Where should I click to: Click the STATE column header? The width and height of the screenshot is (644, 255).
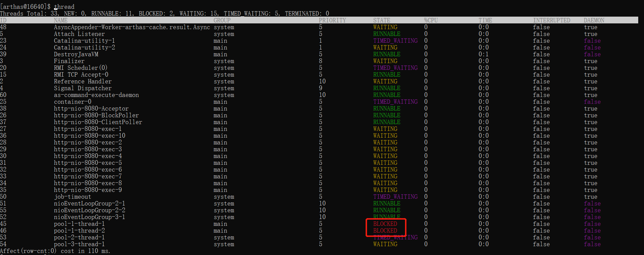382,20
